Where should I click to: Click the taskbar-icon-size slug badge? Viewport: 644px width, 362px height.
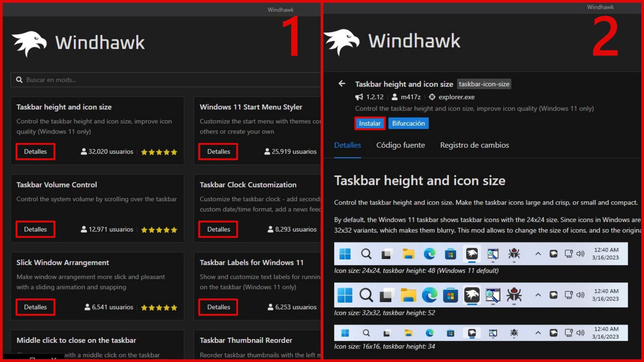coord(484,84)
